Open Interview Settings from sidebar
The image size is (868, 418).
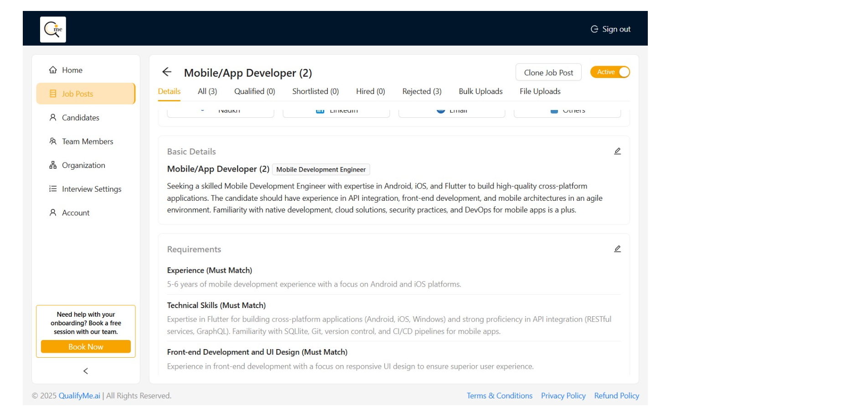pos(91,189)
